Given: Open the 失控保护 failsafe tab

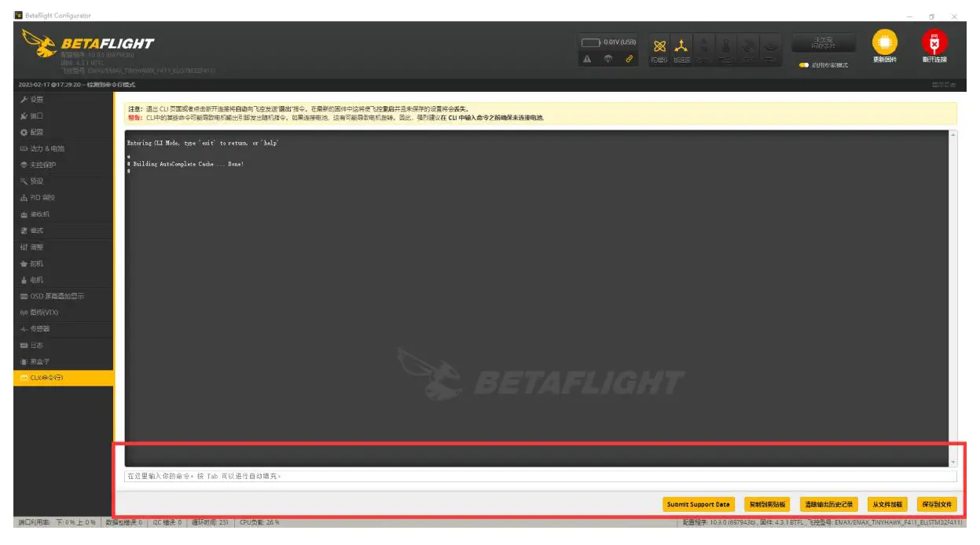Looking at the screenshot, I should (63, 166).
